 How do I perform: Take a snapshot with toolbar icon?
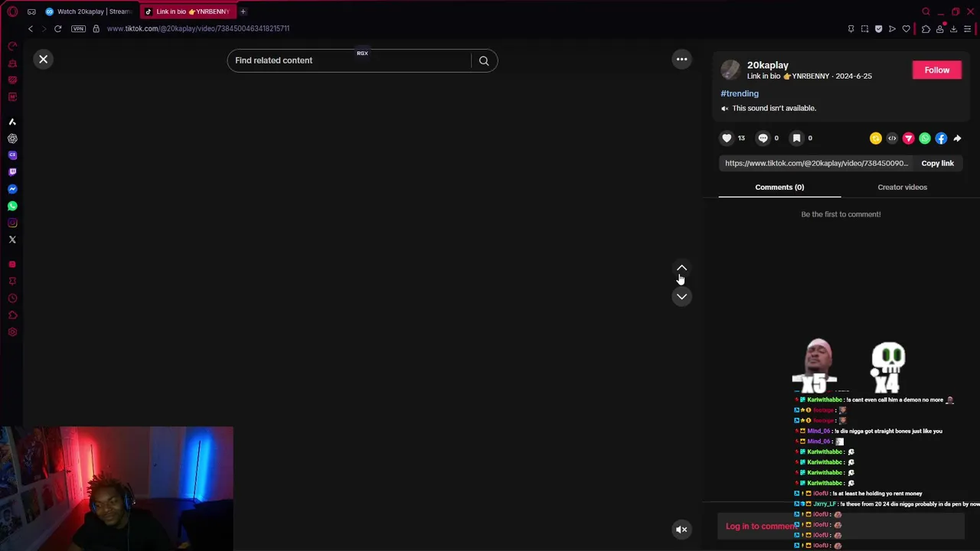tap(864, 29)
